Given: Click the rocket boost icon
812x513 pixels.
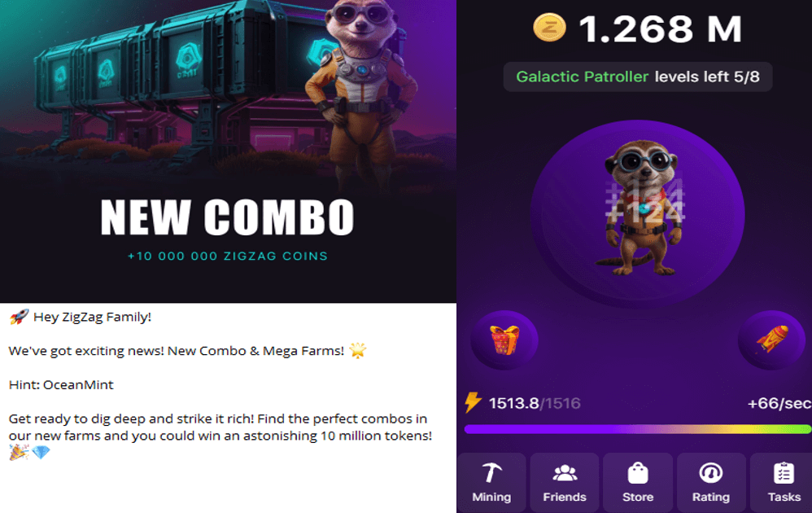Looking at the screenshot, I should [x=772, y=340].
